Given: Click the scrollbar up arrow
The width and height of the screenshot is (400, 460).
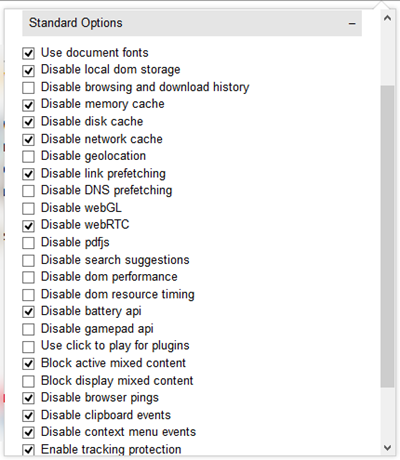Looking at the screenshot, I should (387, 18).
